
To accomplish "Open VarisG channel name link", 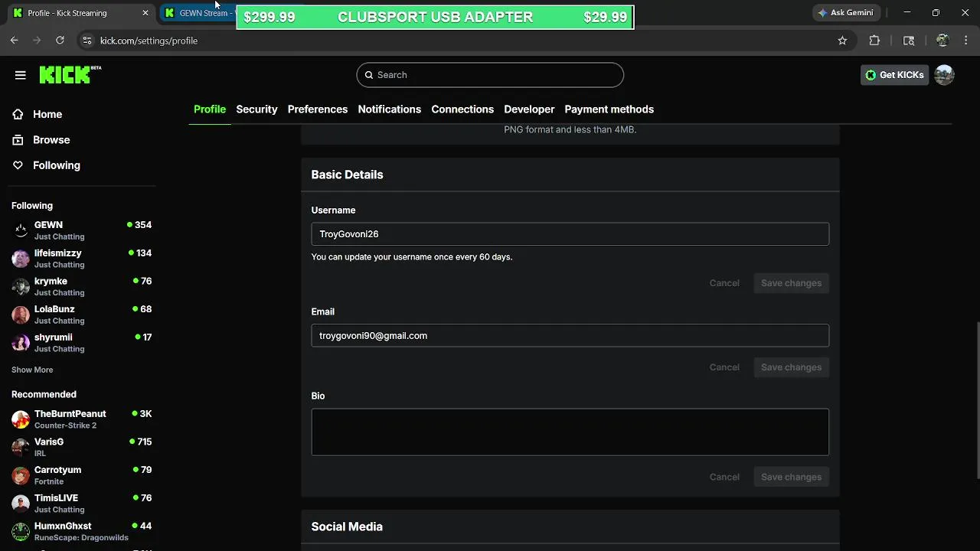I will tap(49, 442).
